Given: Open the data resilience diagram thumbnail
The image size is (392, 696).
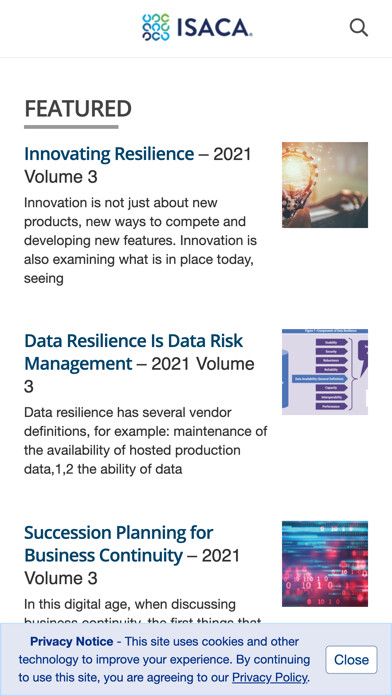Looking at the screenshot, I should (x=325, y=372).
